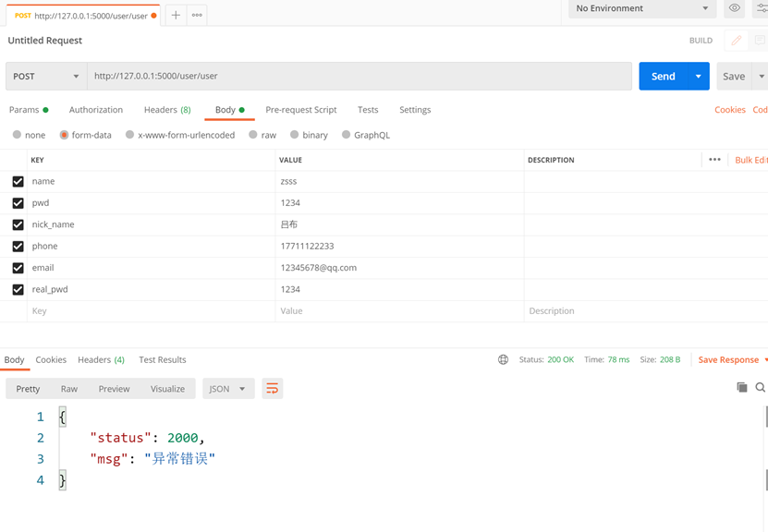The height and width of the screenshot is (532, 768).
Task: Select the form-data body type
Action: coord(64,135)
